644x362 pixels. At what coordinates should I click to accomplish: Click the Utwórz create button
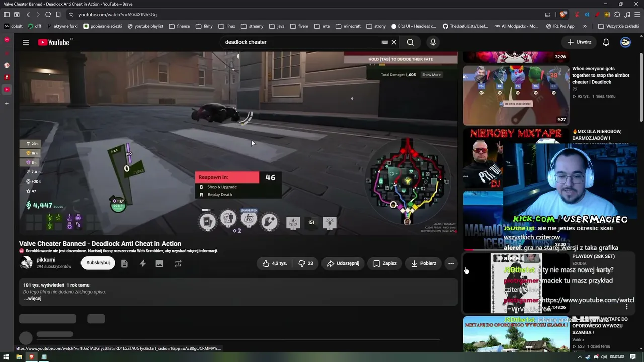579,42
